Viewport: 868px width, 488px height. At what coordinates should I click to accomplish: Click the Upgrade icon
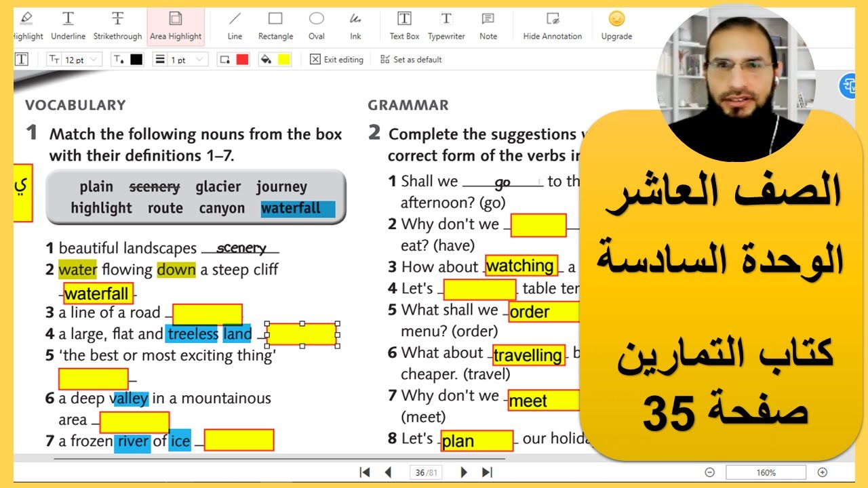pyautogui.click(x=616, y=26)
